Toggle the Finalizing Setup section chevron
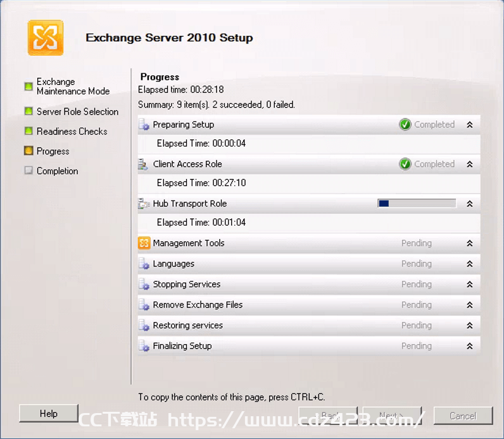 [x=470, y=346]
